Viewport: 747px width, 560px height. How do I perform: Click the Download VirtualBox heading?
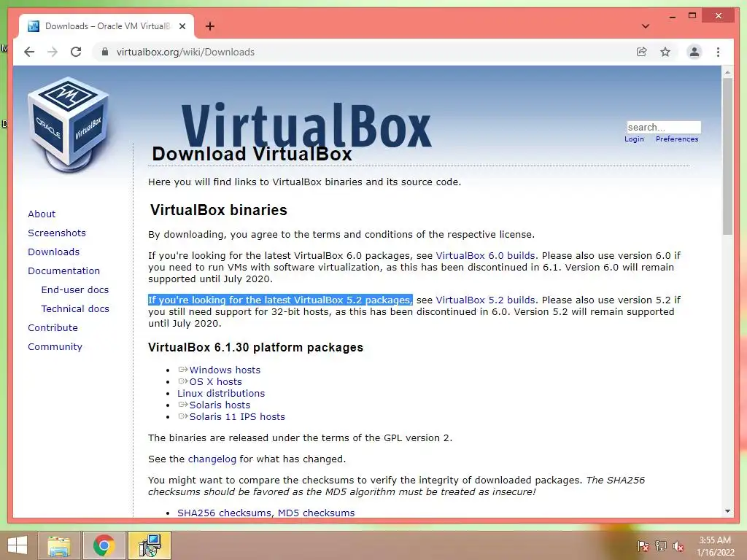(252, 154)
